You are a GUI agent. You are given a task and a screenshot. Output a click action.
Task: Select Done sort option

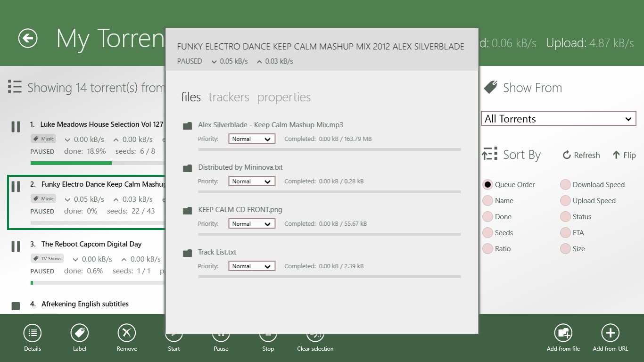(x=487, y=217)
